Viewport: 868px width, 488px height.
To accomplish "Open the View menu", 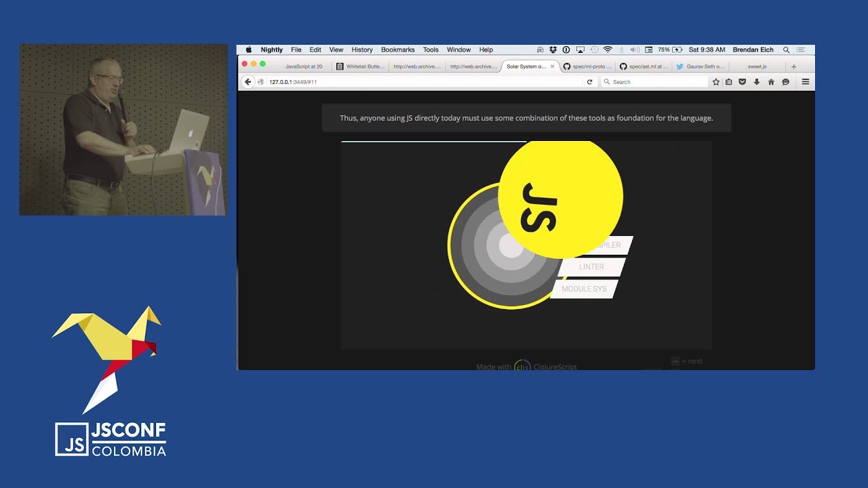I will [x=336, y=49].
